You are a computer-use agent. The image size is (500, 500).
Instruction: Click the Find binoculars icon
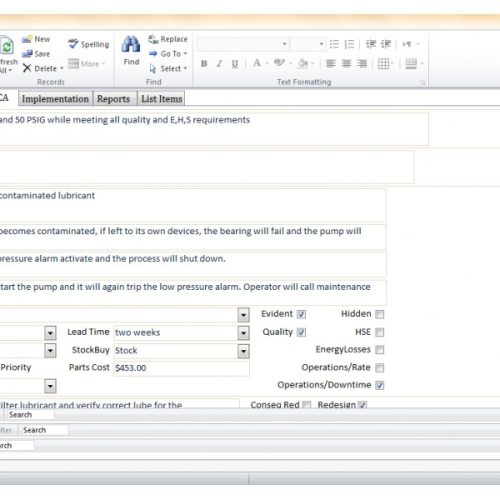[131, 44]
